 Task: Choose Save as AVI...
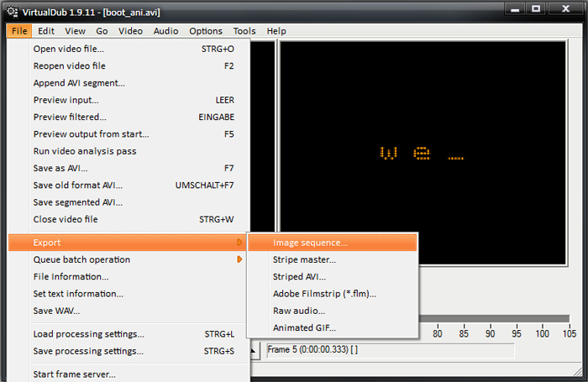click(129, 168)
